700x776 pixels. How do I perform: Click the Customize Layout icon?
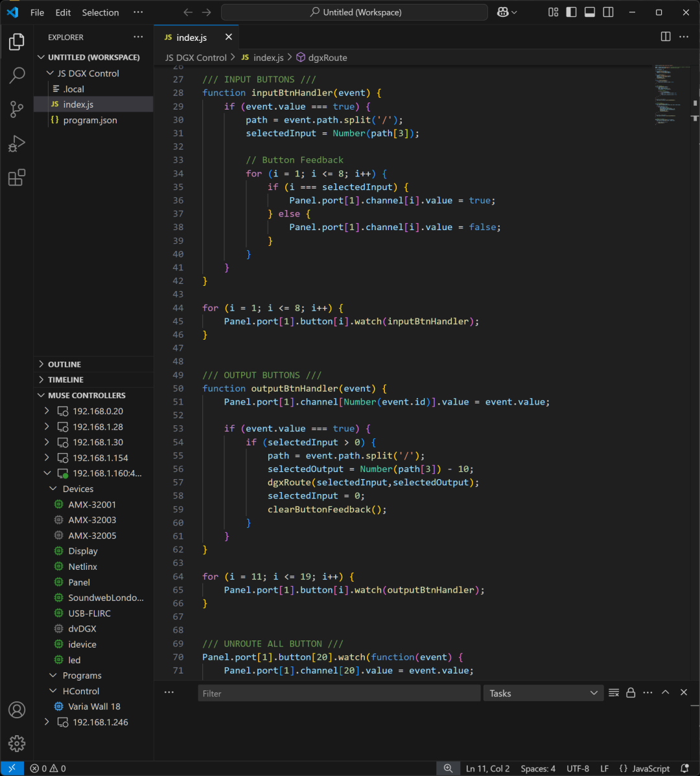[x=553, y=12]
